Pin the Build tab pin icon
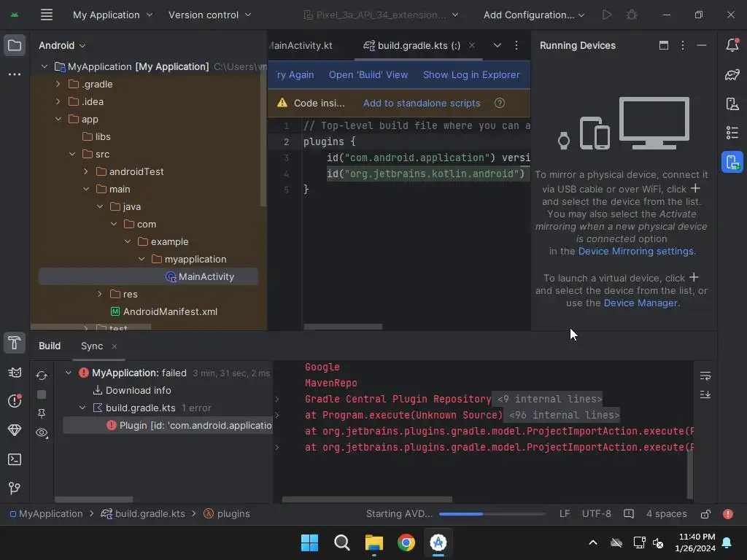The image size is (747, 560). (42, 413)
